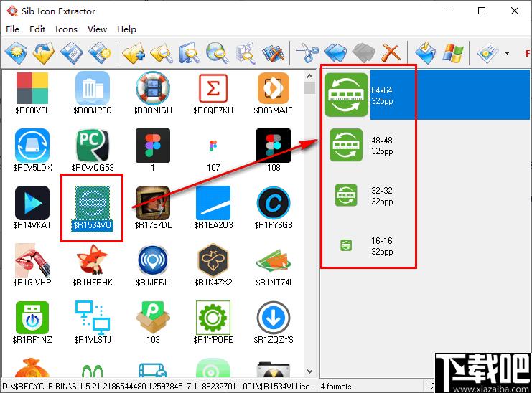
Task: Click the icon list vertical scrollbar thumb
Action: [x=309, y=88]
